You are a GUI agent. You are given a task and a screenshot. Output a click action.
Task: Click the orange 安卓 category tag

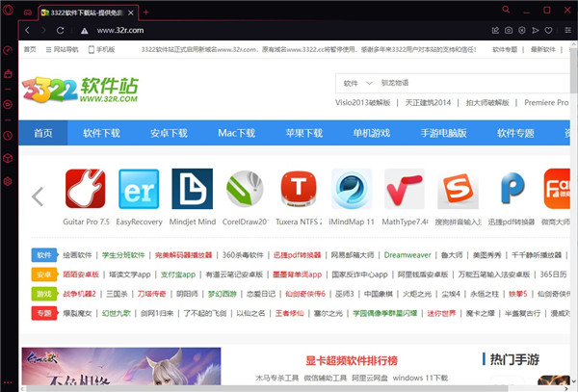[44, 274]
